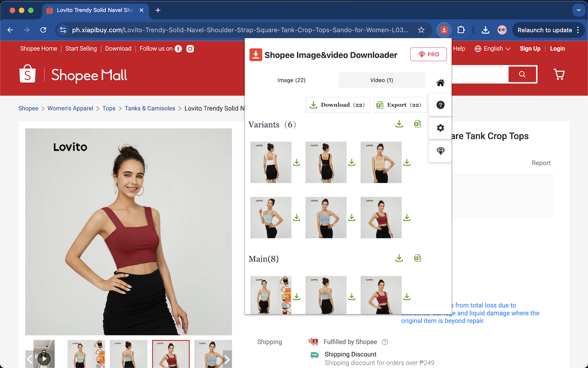
Task: Select the dark red tank top thumbnail
Action: (x=171, y=354)
